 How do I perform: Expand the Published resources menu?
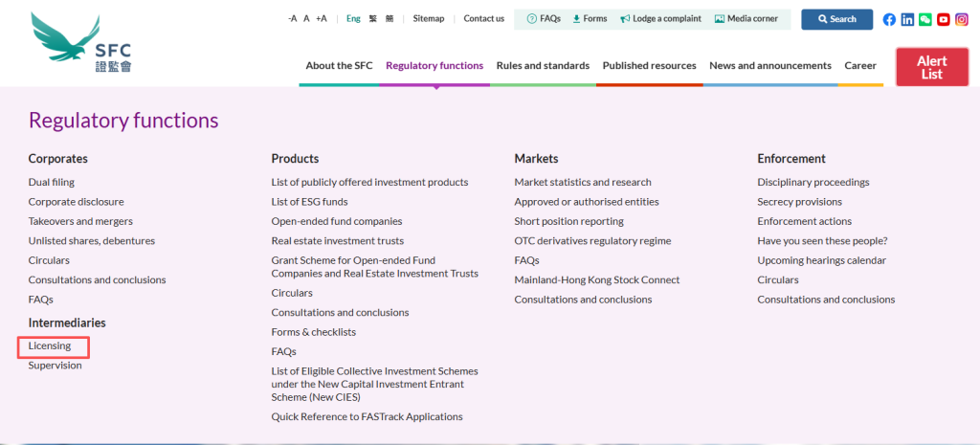(649, 66)
